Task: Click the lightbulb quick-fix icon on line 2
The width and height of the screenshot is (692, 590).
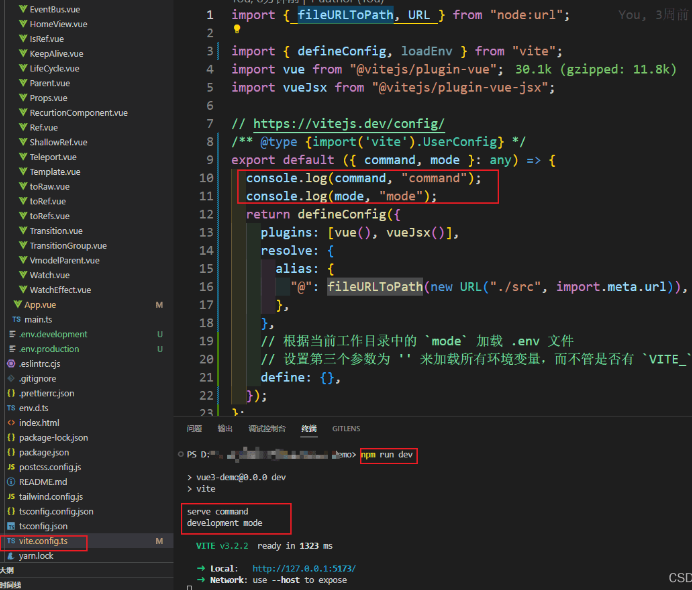Action: [237, 29]
